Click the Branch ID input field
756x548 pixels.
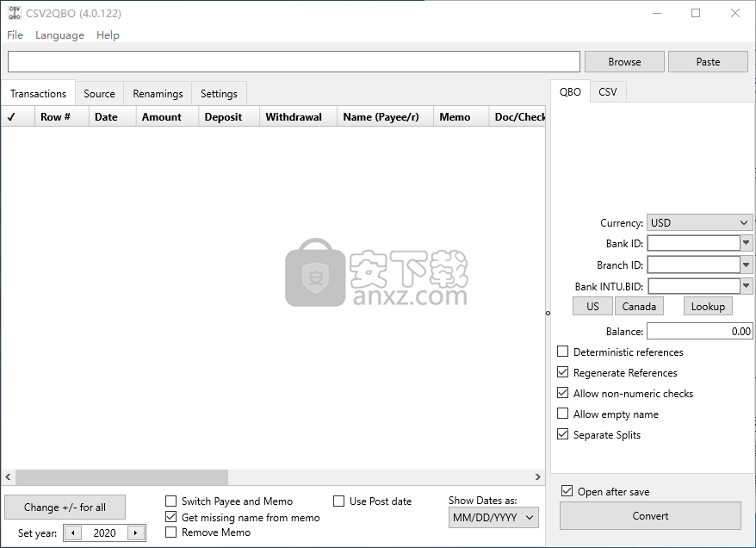[x=693, y=265]
